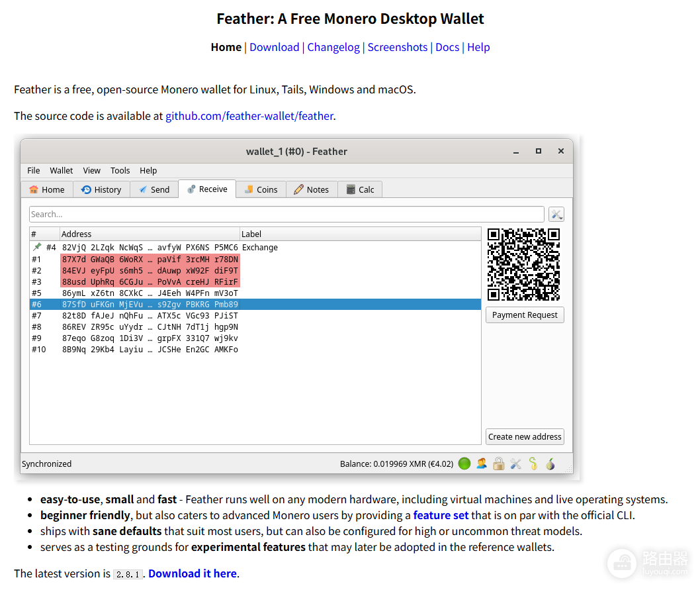
Task: Select address row #5 starting 86ymL
Action: tap(255, 293)
